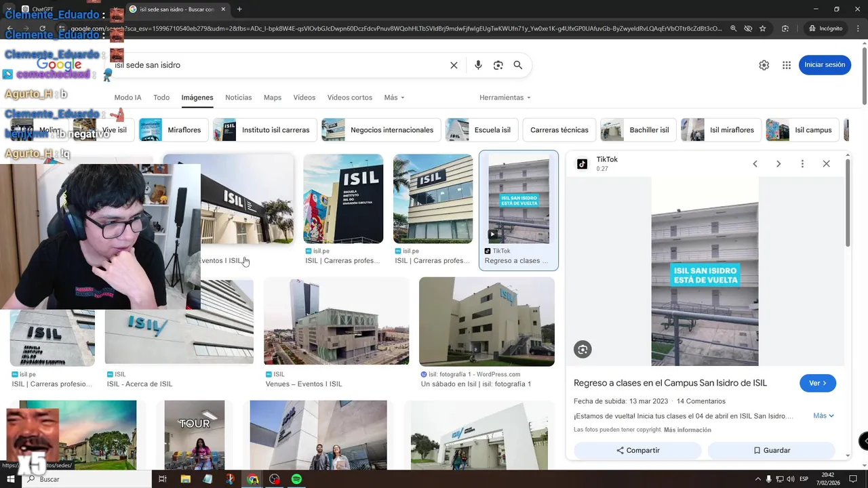Close the image preview panel
This screenshot has width=868, height=488.
(x=826, y=164)
